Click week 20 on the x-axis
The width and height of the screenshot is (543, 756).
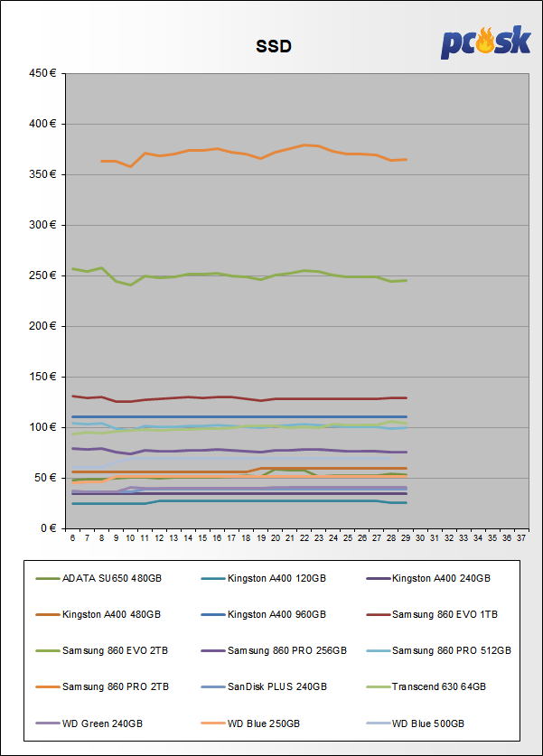276,538
